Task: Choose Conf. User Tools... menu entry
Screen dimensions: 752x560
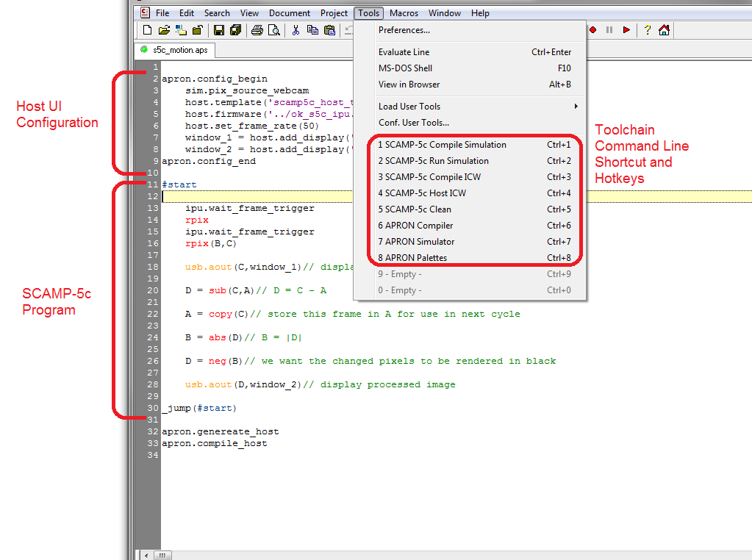Action: (x=470, y=123)
